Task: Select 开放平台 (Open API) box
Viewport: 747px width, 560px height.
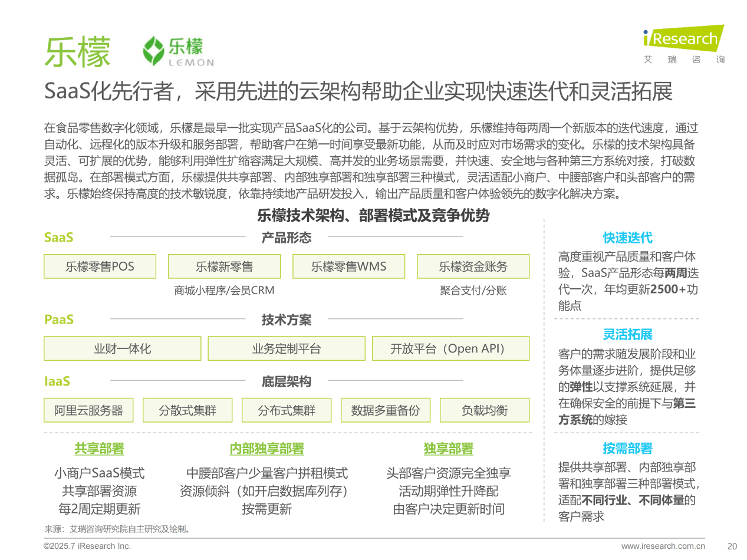Action: pyautogui.click(x=450, y=348)
